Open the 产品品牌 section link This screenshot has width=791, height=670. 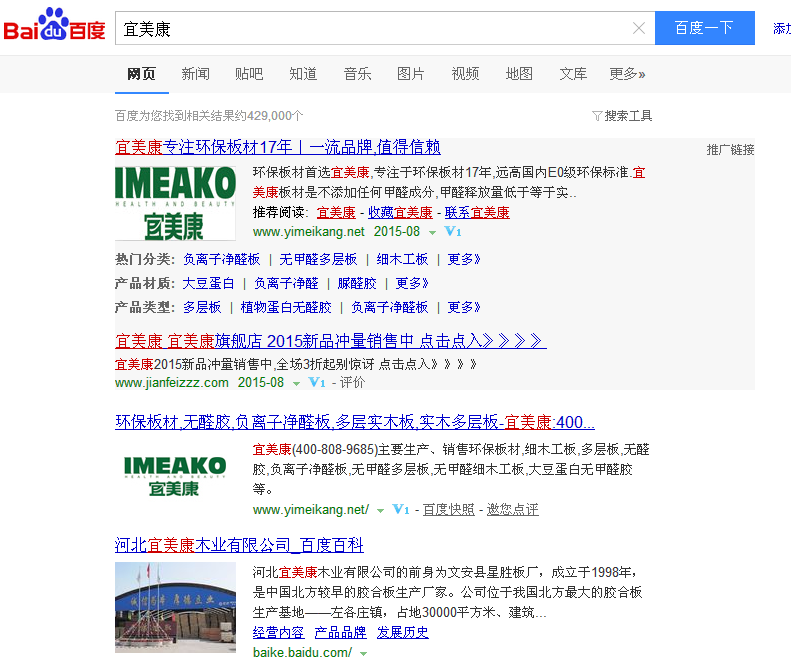pos(341,633)
